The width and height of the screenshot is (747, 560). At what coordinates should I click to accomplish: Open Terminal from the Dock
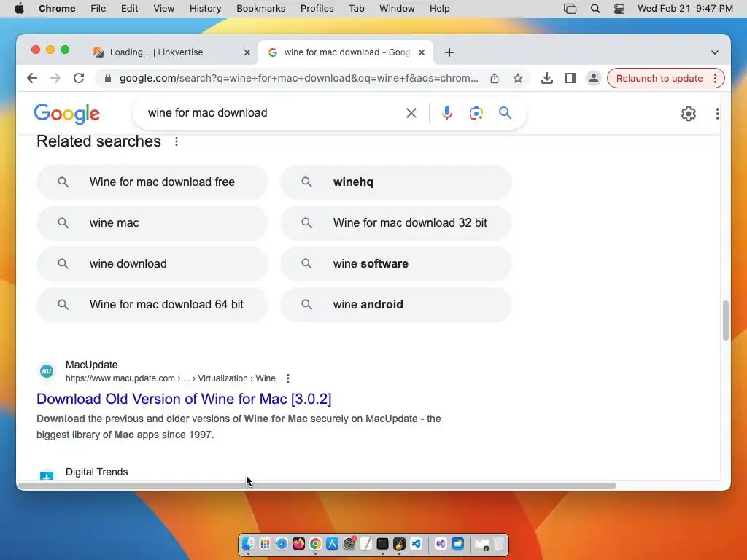tap(382, 543)
